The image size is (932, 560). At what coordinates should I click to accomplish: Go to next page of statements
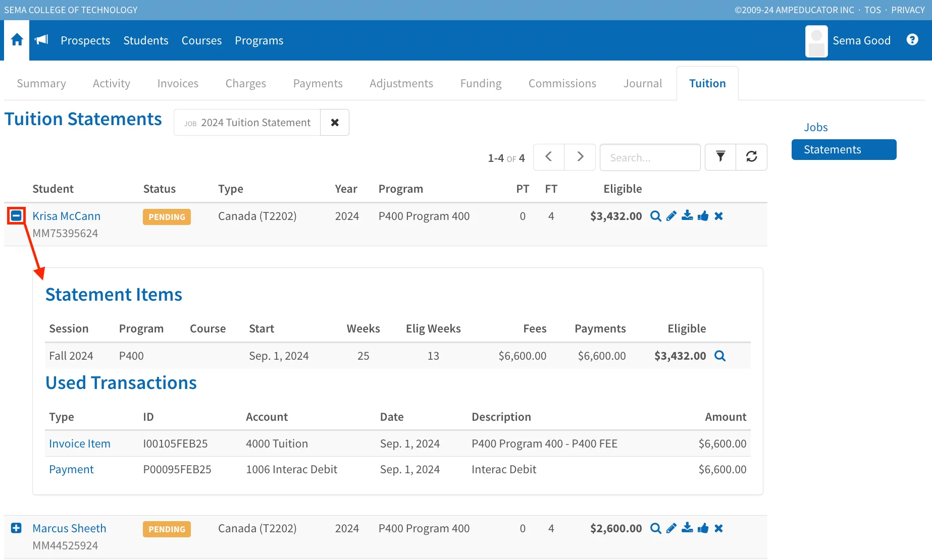(x=580, y=157)
